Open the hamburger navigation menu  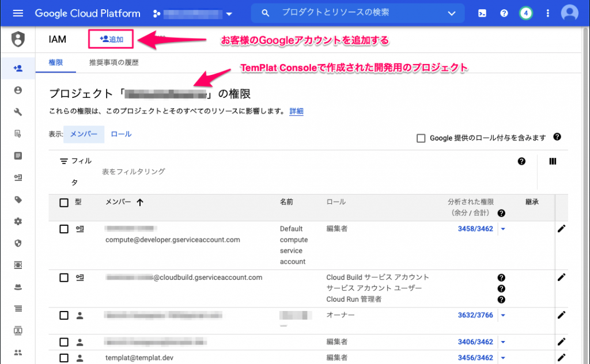[x=18, y=13]
